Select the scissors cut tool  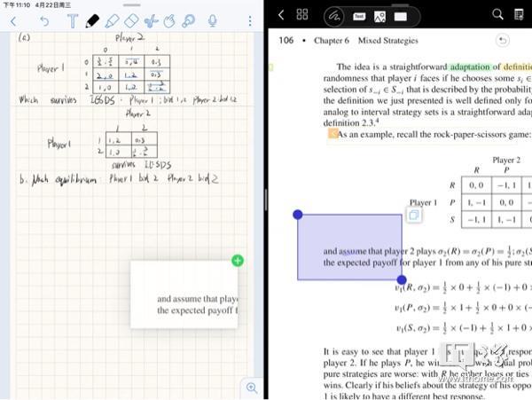point(152,21)
